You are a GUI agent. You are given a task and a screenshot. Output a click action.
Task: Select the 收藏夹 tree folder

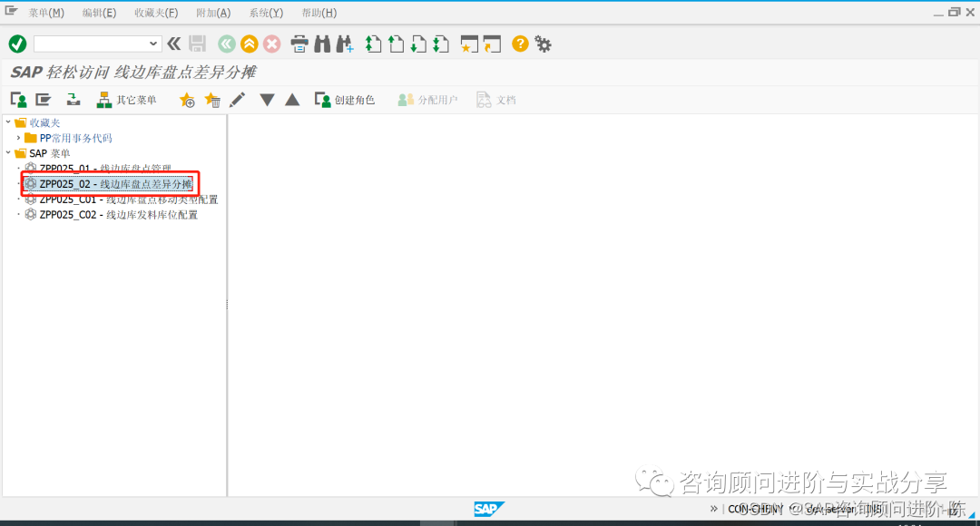(44, 122)
